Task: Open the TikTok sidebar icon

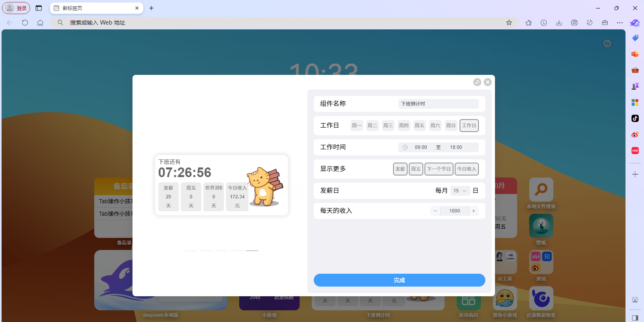Action: (x=635, y=118)
